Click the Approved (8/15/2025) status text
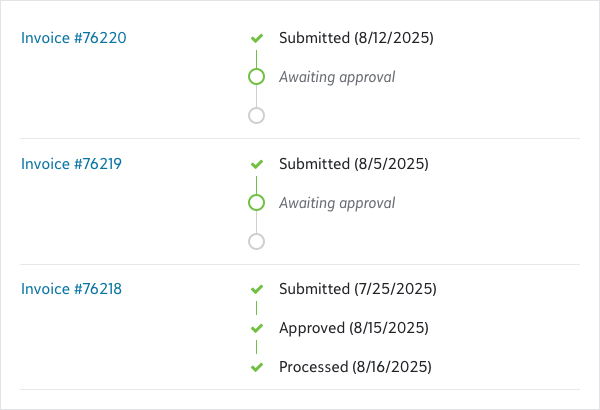Image resolution: width=600 pixels, height=410 pixels. tap(354, 328)
